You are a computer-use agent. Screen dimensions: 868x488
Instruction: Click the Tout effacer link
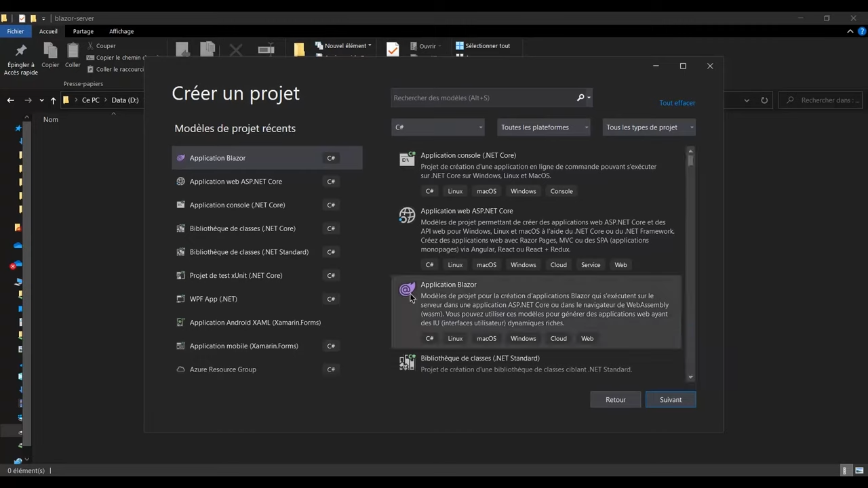pos(677,102)
